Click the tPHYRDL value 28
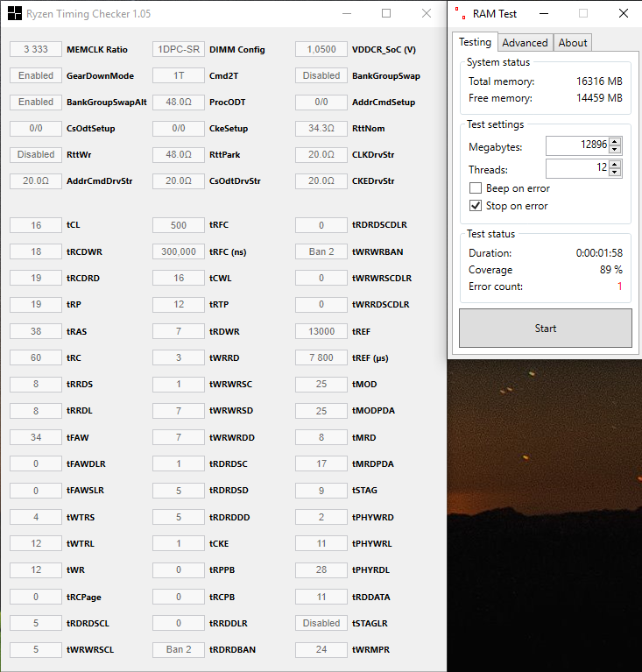Image resolution: width=642 pixels, height=672 pixels. tap(321, 569)
